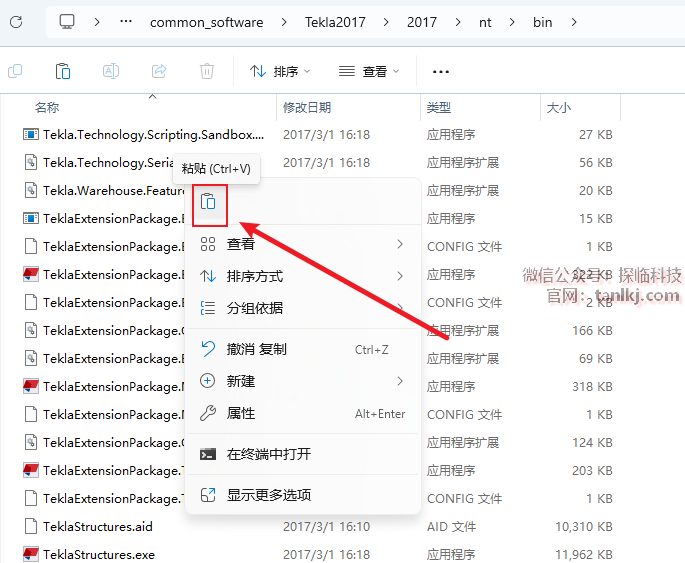Select 在终端中打开 menu entry
This screenshot has height=563, width=685.
(268, 454)
